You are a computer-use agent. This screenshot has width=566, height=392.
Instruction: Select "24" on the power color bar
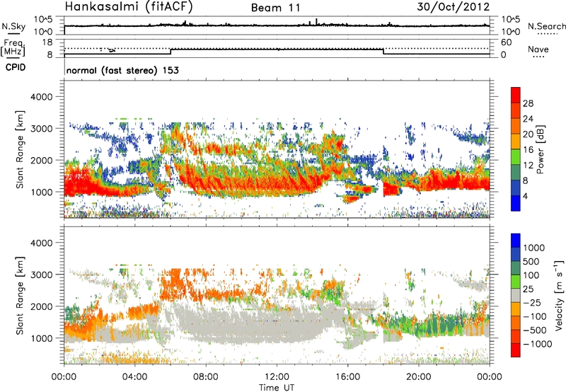(x=528, y=119)
